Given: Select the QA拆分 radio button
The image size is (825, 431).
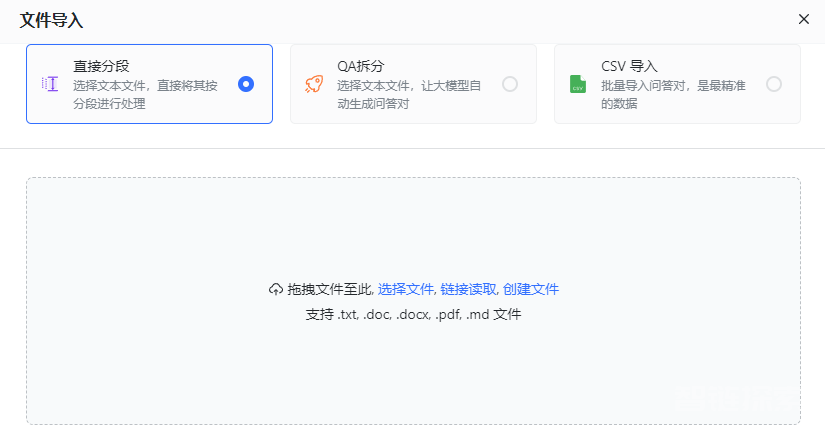Looking at the screenshot, I should tap(510, 84).
